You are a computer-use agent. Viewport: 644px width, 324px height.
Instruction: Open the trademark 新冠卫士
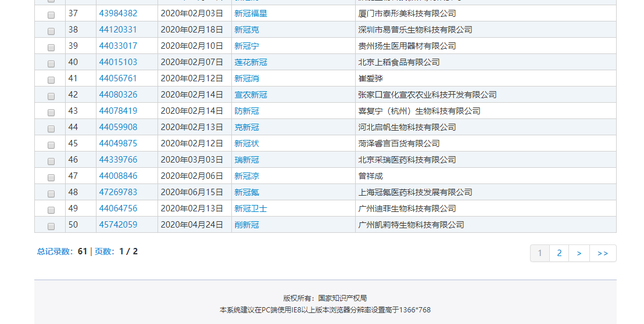(x=251, y=208)
